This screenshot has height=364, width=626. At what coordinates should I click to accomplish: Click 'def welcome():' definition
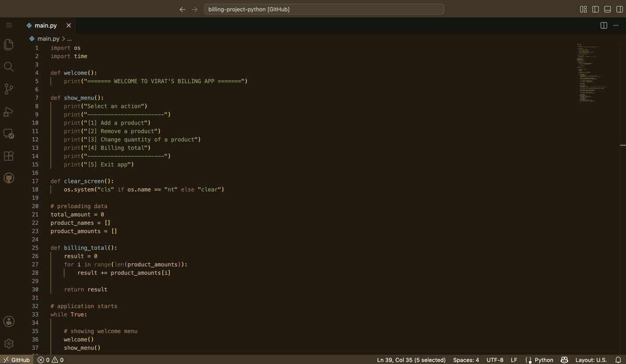point(74,72)
